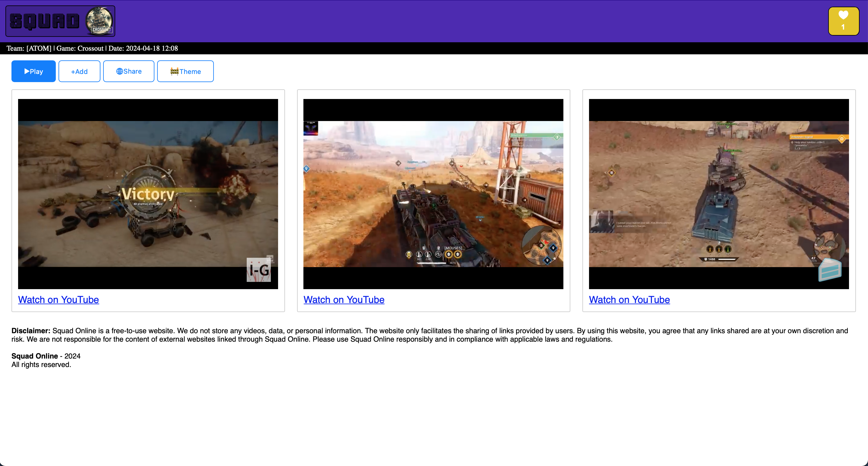Click the 'Squad Online - 2024' footer text
This screenshot has height=466, width=868.
(x=46, y=356)
